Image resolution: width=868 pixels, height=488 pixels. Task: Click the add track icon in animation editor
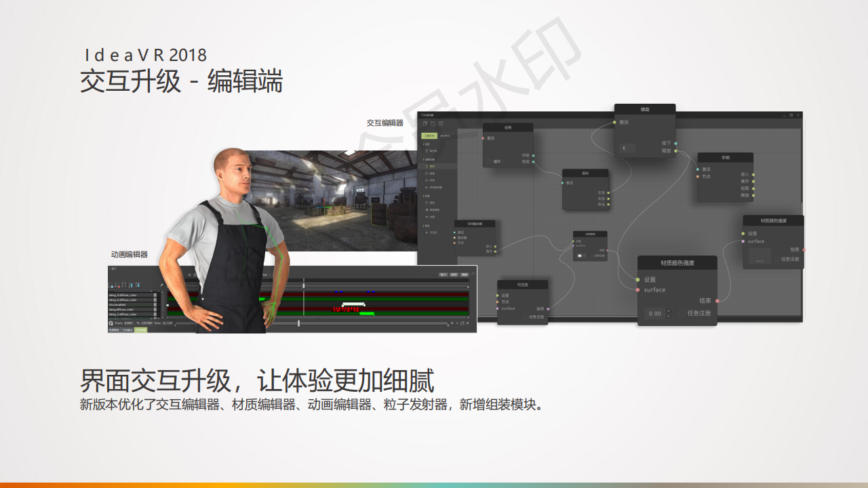111,285
